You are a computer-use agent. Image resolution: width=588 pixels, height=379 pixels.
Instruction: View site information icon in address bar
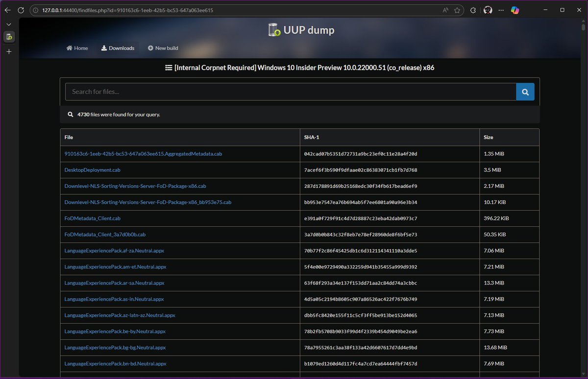(x=36, y=10)
